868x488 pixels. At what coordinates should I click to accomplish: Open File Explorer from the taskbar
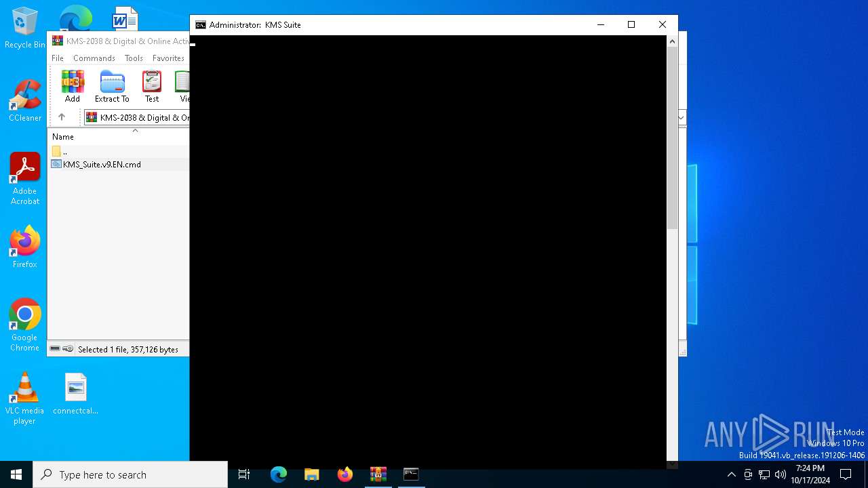pyautogui.click(x=312, y=474)
